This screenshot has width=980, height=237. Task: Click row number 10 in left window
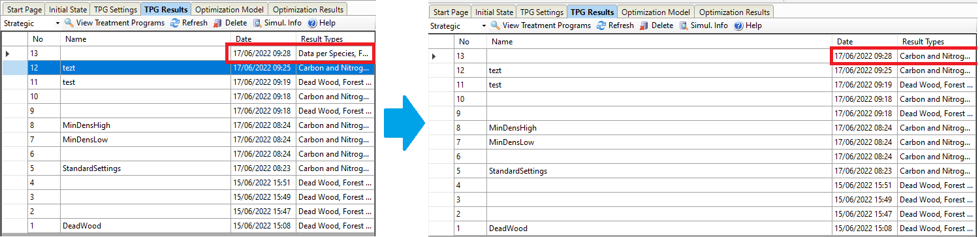point(44,96)
